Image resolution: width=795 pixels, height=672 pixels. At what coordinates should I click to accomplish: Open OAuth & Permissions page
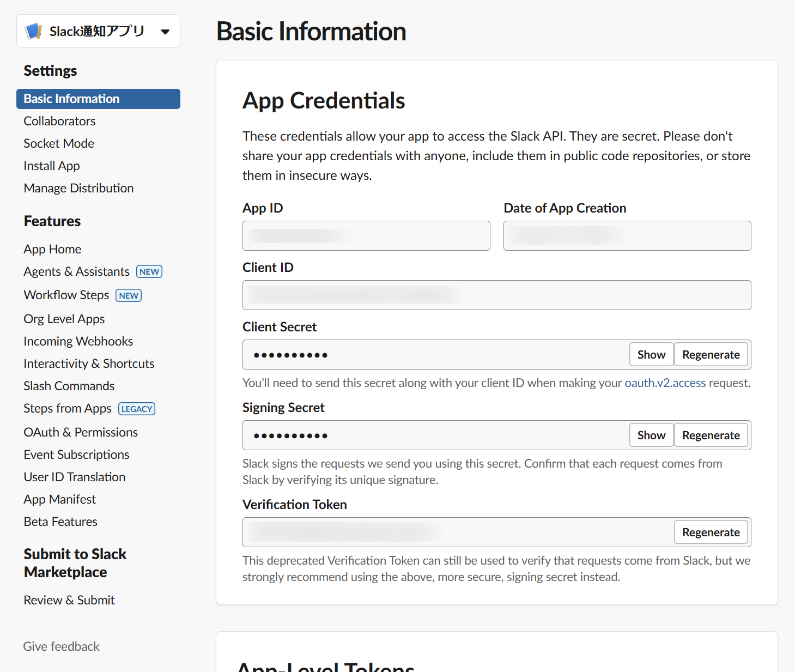[81, 432]
